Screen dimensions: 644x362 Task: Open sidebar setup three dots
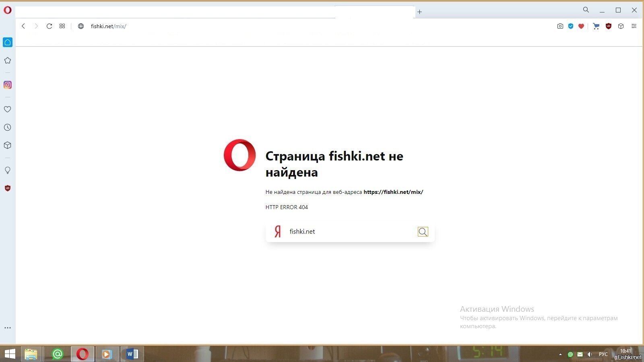pos(8,328)
